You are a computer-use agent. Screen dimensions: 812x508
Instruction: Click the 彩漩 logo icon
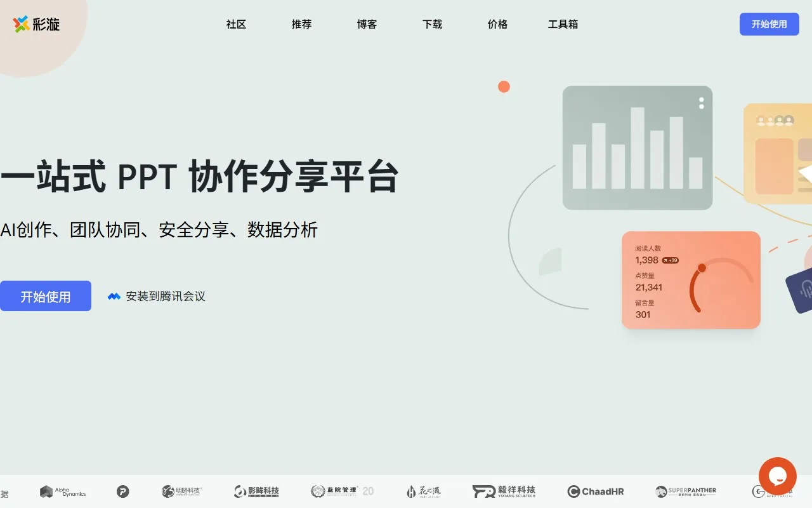[19, 24]
